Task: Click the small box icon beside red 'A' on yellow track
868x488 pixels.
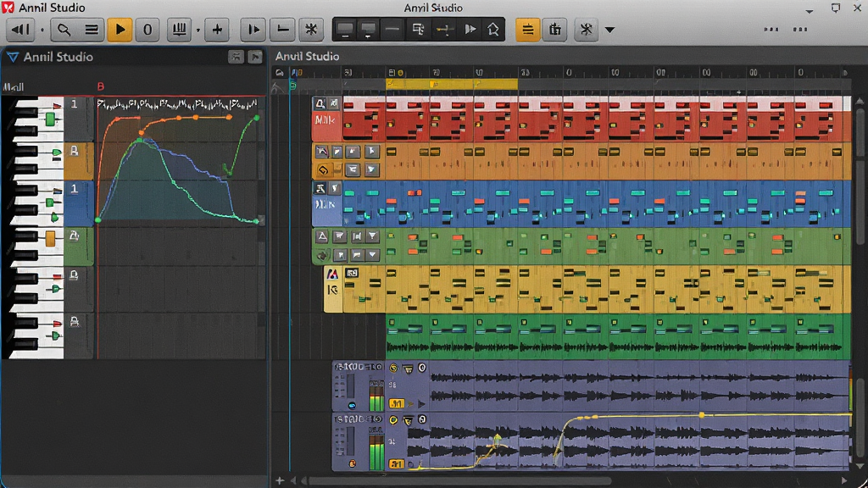Action: pyautogui.click(x=352, y=273)
